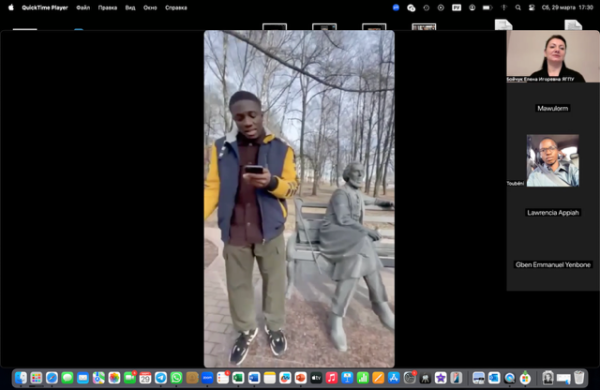Select Gben Emmanuel Yenbone participant tile
Viewport: 600px width, 390px height.
pyautogui.click(x=553, y=264)
